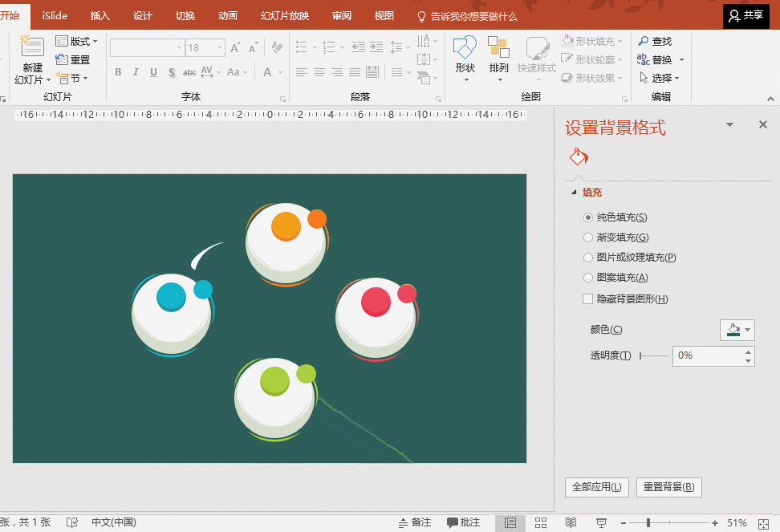
Task: Select Picture or texture fill (图片或纹理填充)
Action: tap(588, 258)
